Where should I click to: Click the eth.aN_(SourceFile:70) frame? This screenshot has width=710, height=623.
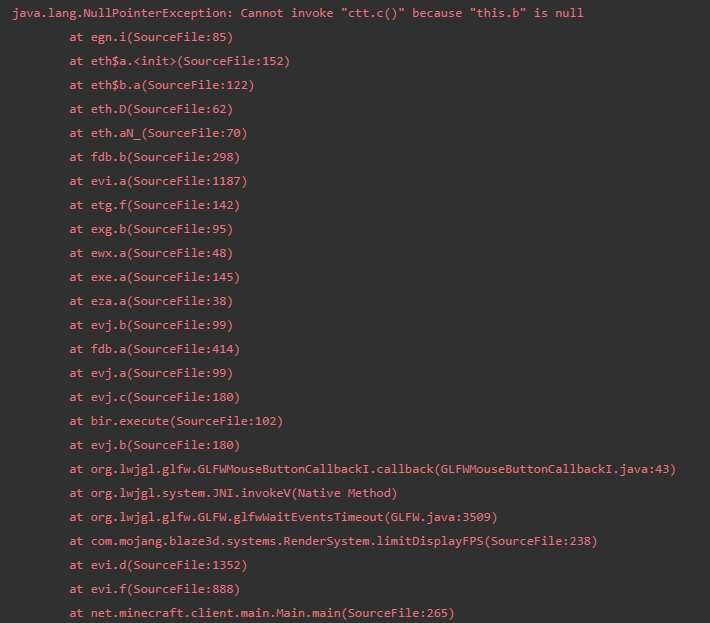coord(158,134)
